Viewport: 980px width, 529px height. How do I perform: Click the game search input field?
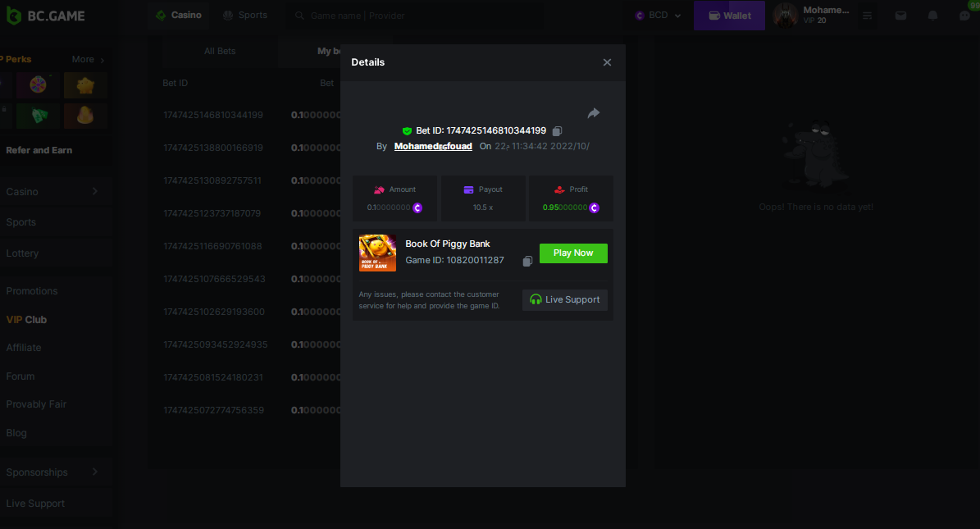[414, 16]
